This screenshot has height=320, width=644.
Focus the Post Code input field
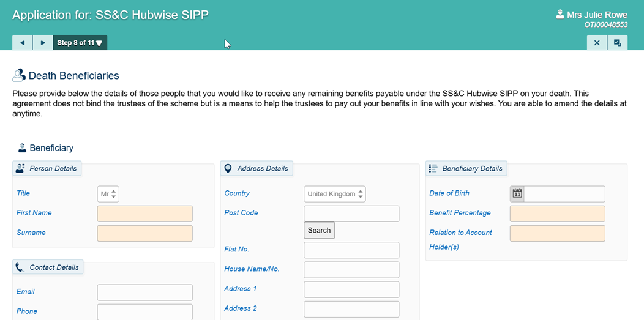tap(351, 214)
